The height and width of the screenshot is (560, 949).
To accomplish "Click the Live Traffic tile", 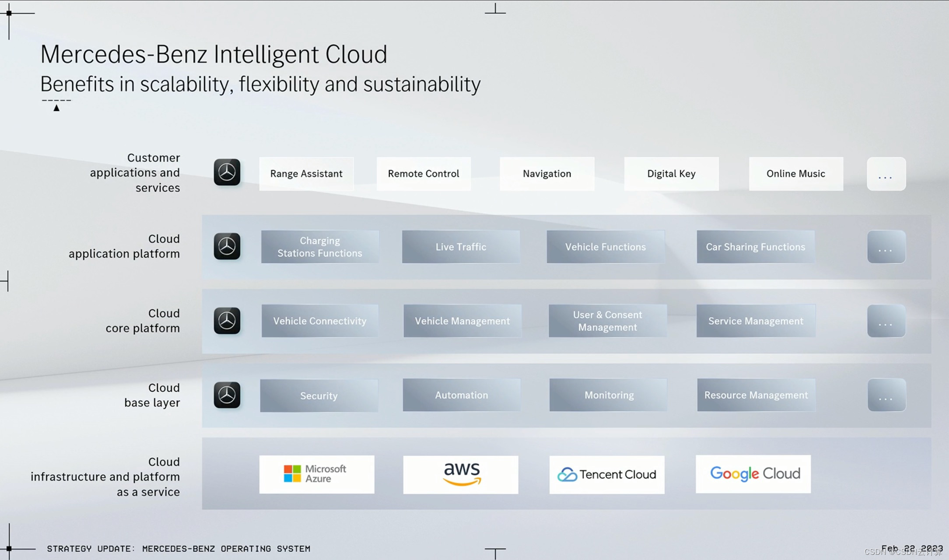I will 461,247.
